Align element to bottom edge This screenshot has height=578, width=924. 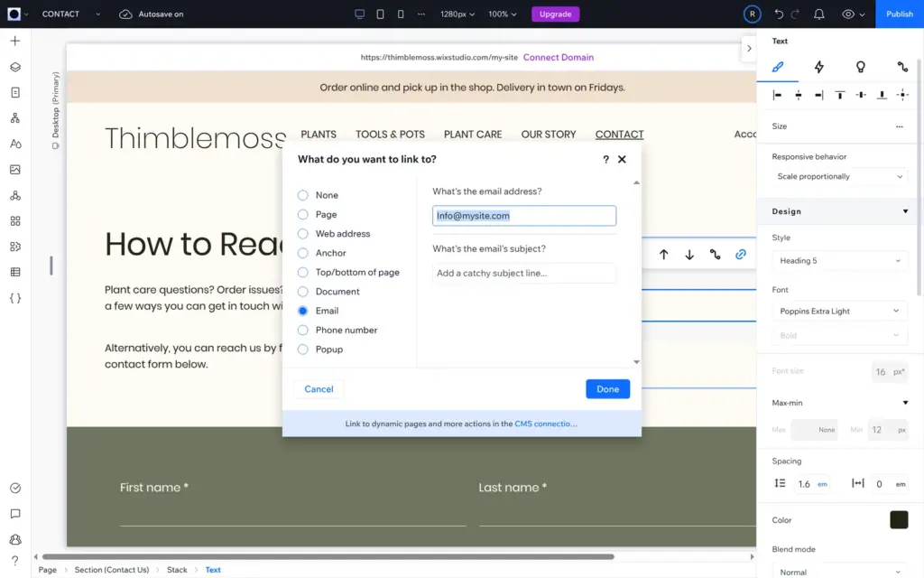pyautogui.click(x=882, y=95)
